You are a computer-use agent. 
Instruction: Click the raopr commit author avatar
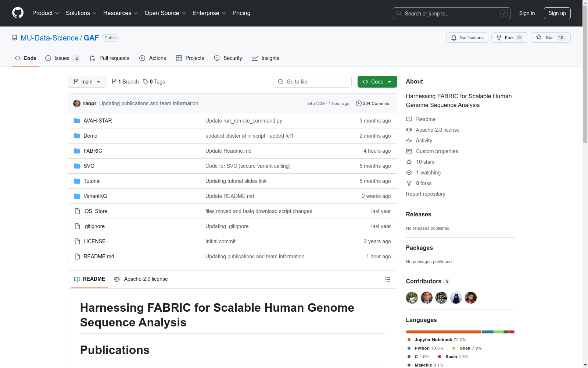[x=77, y=103]
